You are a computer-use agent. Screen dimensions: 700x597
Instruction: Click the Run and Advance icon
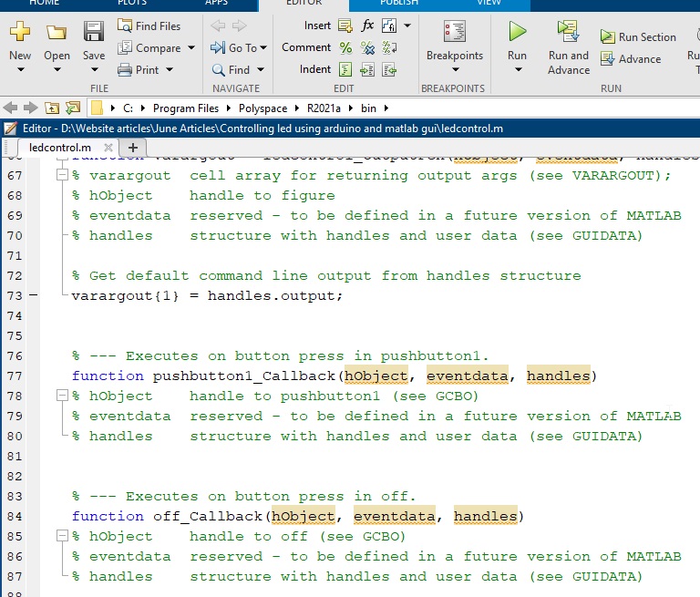(x=569, y=32)
